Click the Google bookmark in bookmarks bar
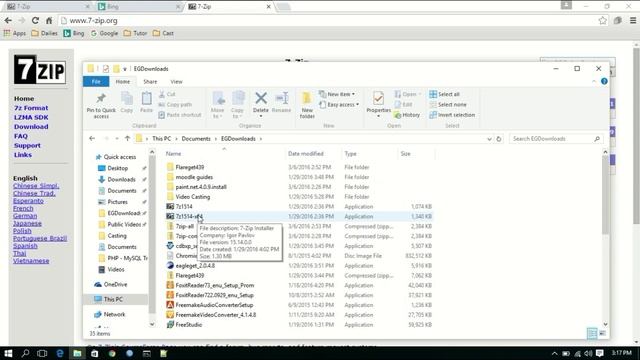Image resolution: width=640 pixels, height=360 pixels. (x=104, y=33)
